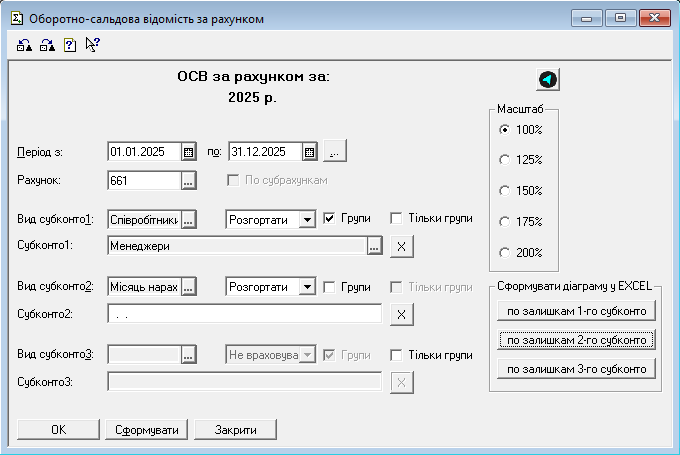Open the help document icon in toolbar
The width and height of the screenshot is (680, 455).
point(70,45)
